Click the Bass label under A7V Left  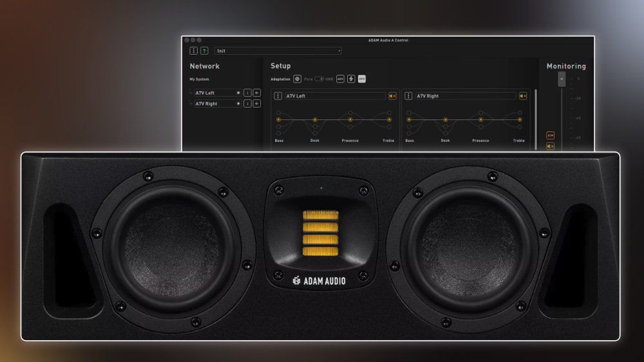coord(279,140)
